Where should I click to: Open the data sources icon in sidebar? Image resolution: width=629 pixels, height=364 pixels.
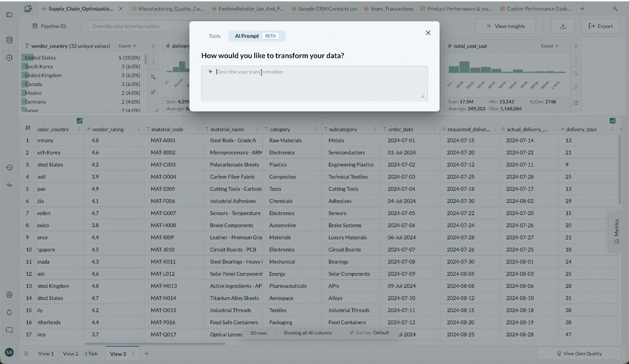pyautogui.click(x=10, y=40)
